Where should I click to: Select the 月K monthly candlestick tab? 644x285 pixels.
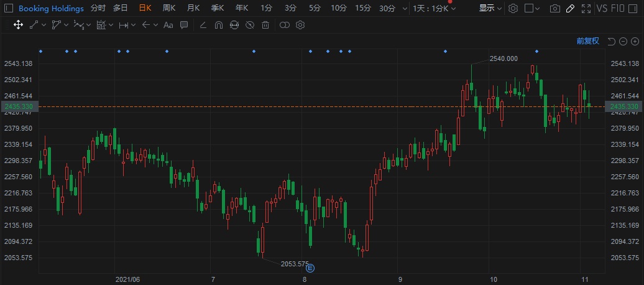(x=193, y=8)
